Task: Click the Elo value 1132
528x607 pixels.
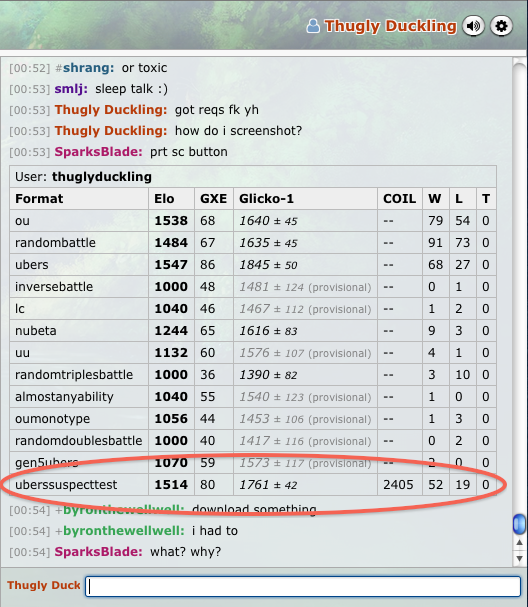Action: click(x=171, y=353)
